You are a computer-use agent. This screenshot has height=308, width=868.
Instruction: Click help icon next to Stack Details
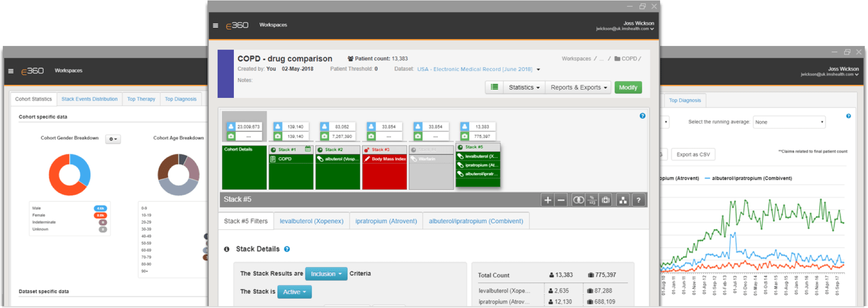[287, 249]
